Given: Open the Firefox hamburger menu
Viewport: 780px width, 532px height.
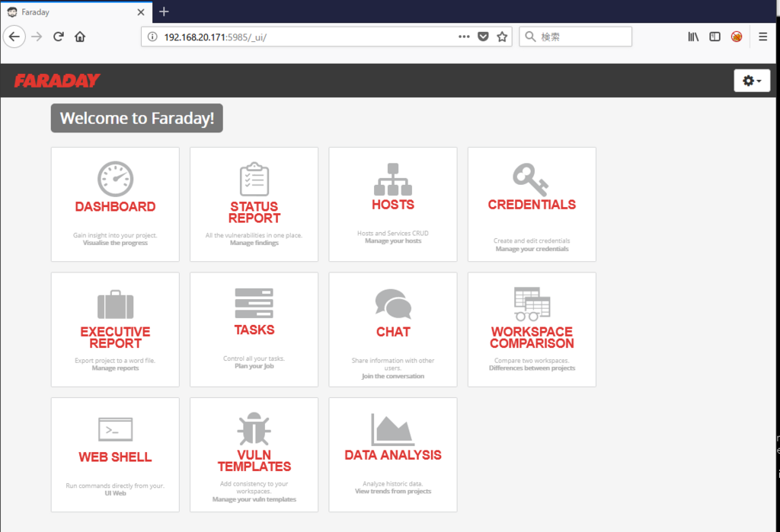Looking at the screenshot, I should click(762, 37).
